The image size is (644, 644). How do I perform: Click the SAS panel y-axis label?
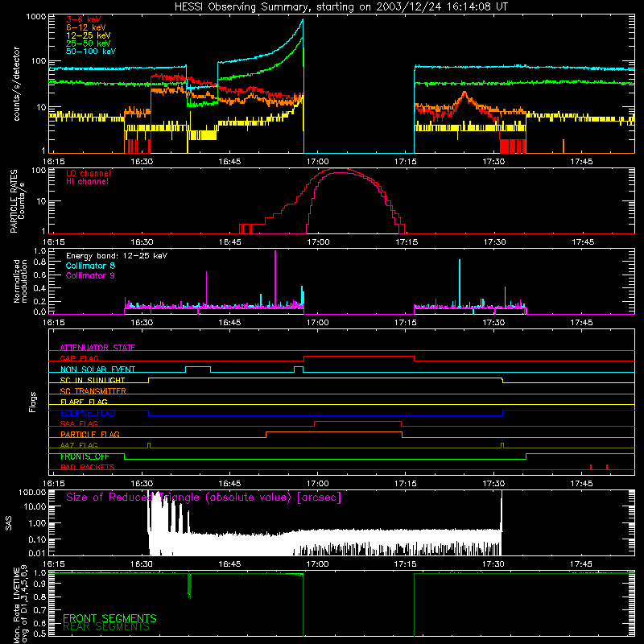pyautogui.click(x=9, y=523)
